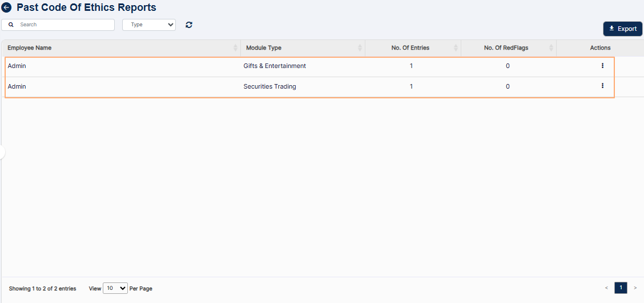Click Admin in the Securities Trading row
Viewport: 644px width, 303px height.
[x=17, y=86]
